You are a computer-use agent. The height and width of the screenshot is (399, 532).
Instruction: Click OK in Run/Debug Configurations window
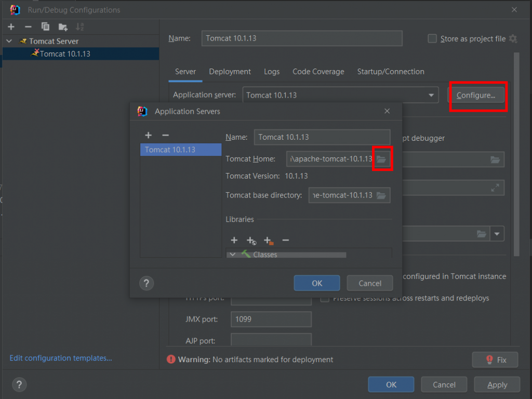coord(391,384)
